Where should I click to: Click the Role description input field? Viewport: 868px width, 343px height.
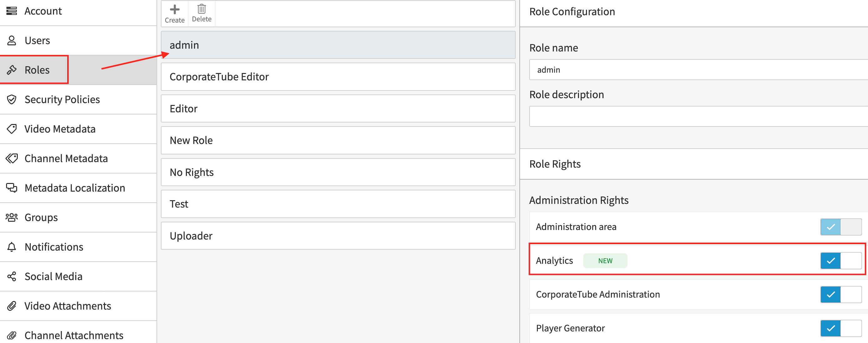699,116
